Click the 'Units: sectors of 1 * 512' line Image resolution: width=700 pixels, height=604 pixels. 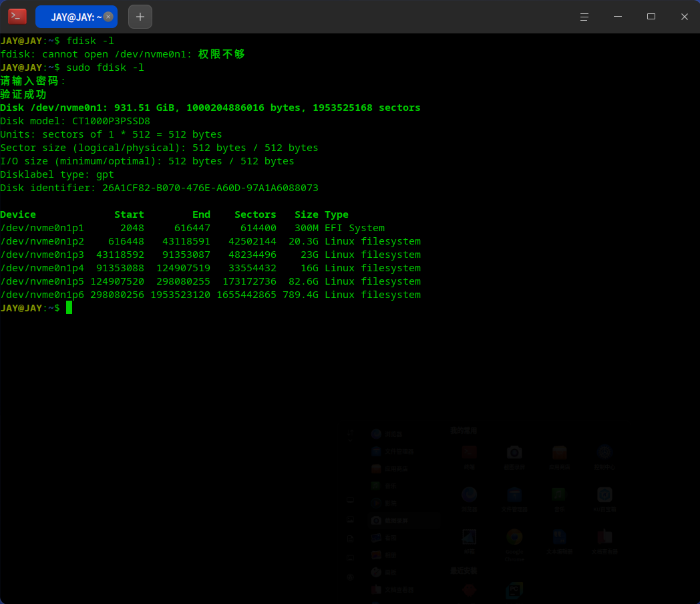[x=111, y=135]
